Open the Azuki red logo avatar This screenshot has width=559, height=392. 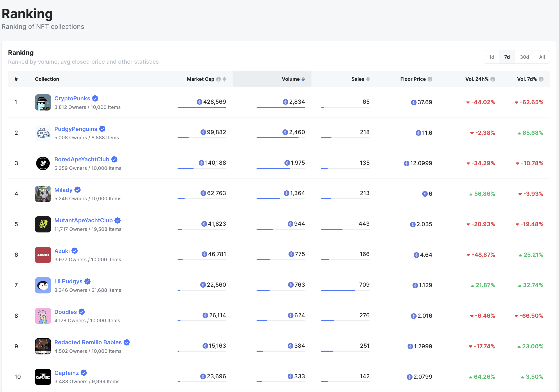43,255
